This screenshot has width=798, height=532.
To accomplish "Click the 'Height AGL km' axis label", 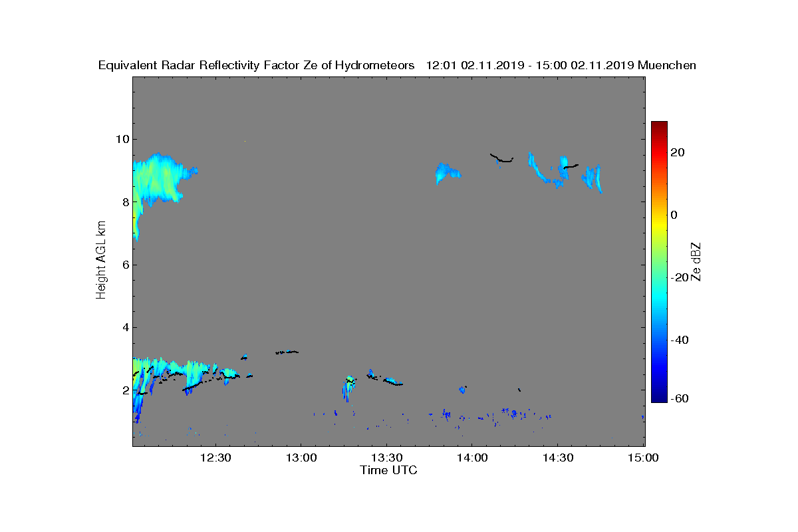I will [x=101, y=261].
